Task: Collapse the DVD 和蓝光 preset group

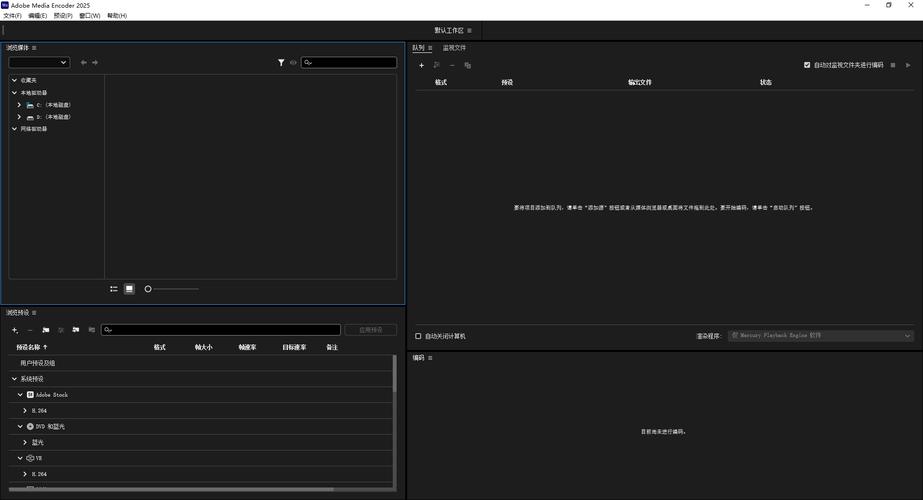Action: pyautogui.click(x=20, y=426)
